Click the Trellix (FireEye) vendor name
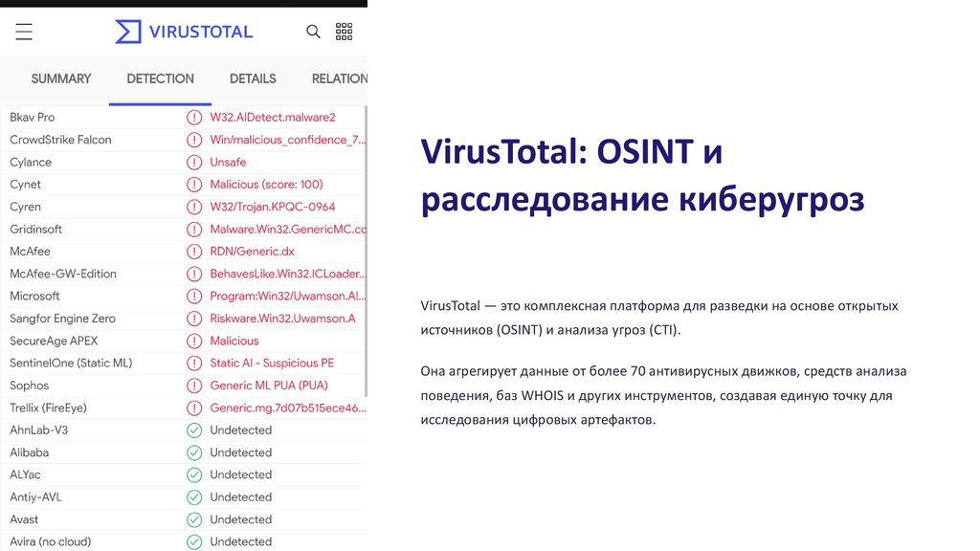Image resolution: width=980 pixels, height=551 pixels. (x=48, y=408)
